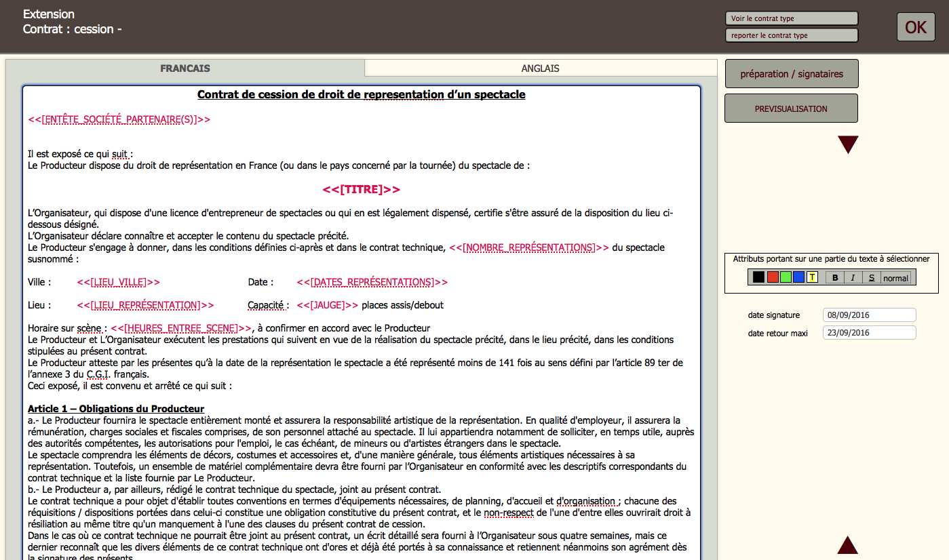Screen dimensions: 949x560
Task: Toggle bold formatting with B button
Action: pos(835,277)
